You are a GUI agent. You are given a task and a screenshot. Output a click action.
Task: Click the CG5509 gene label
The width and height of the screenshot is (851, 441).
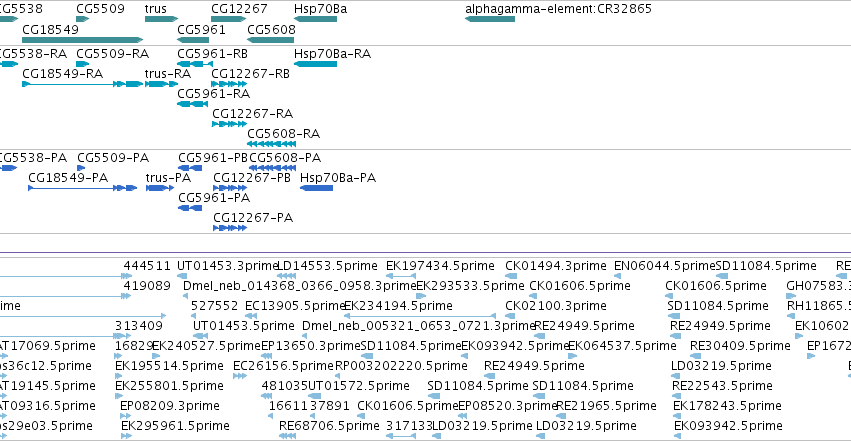click(x=100, y=9)
